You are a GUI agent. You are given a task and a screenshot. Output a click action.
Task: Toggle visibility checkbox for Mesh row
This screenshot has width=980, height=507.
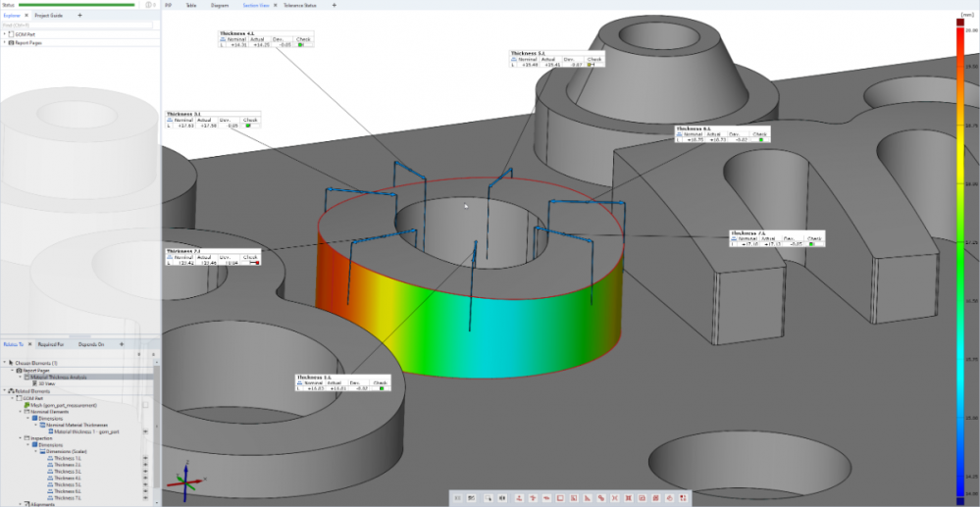(145, 404)
